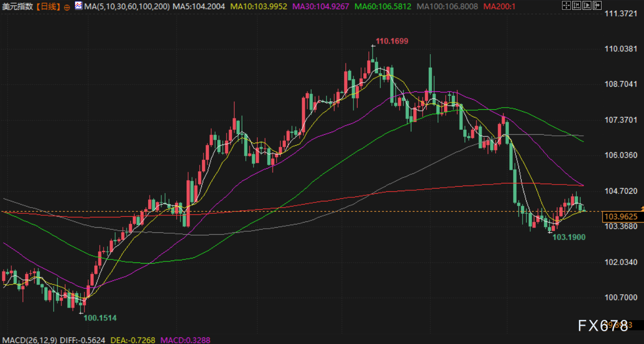
Task: Click the 100.1514 low price marker
Action: (100, 318)
